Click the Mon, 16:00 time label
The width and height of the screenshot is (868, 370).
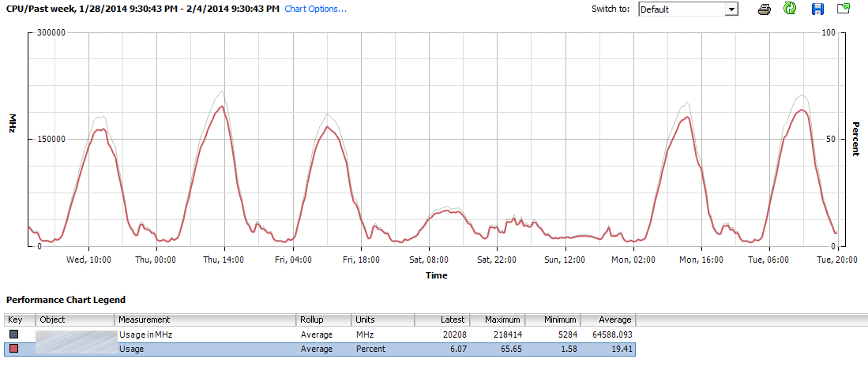tap(700, 260)
